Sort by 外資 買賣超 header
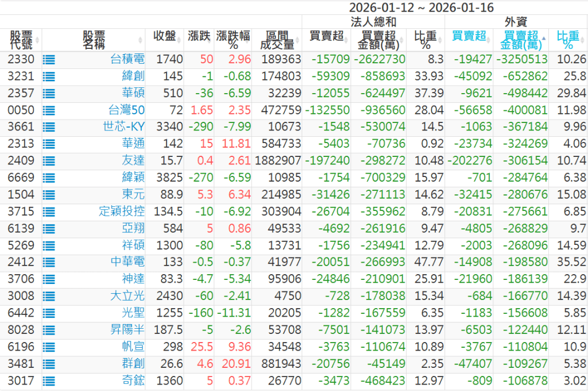Viewport: 588px width, 392px height. pos(469,36)
